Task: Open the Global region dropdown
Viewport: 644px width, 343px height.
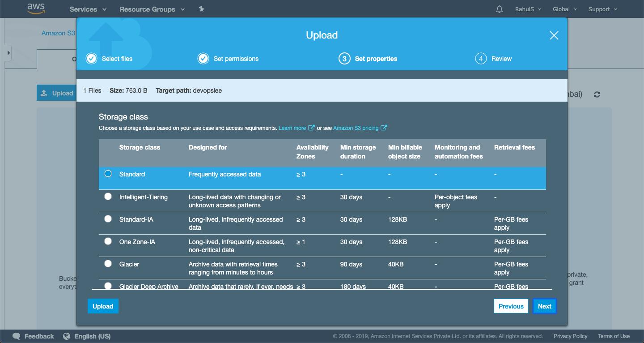Action: [x=564, y=9]
